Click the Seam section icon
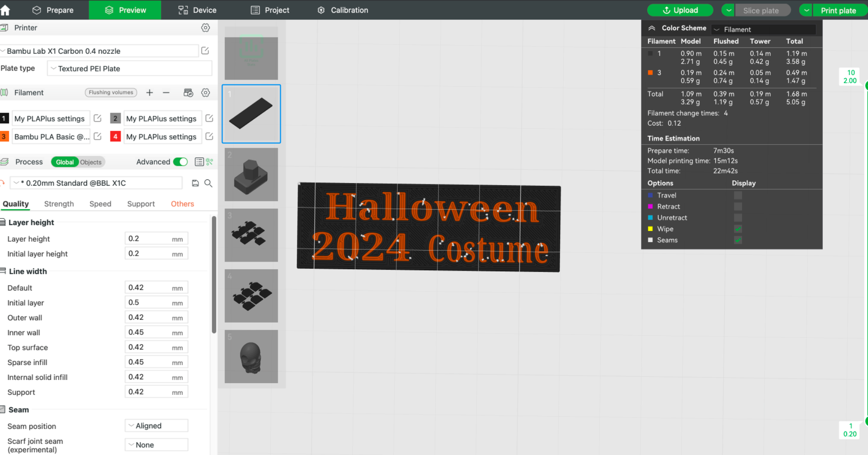868x455 pixels. click(3, 409)
